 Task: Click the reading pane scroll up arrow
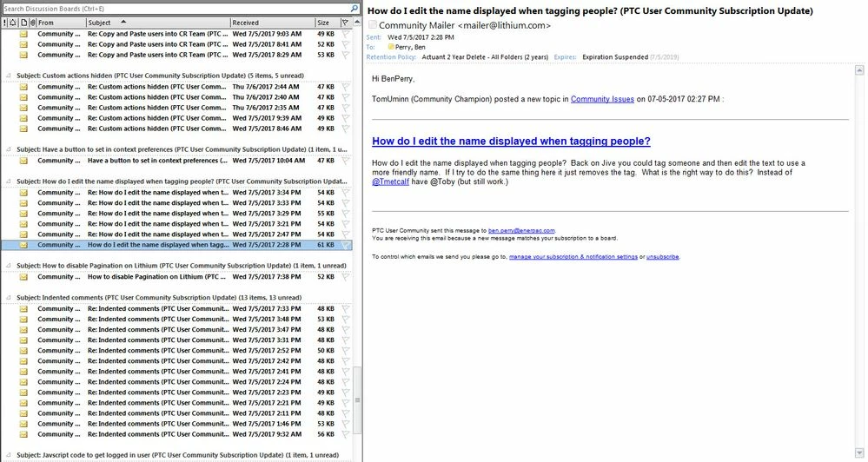coord(859,70)
